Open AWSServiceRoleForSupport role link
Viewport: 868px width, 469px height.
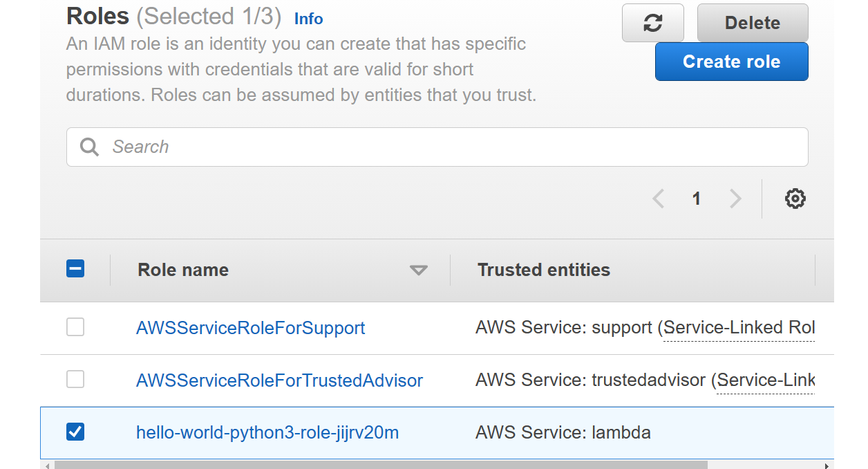251,327
